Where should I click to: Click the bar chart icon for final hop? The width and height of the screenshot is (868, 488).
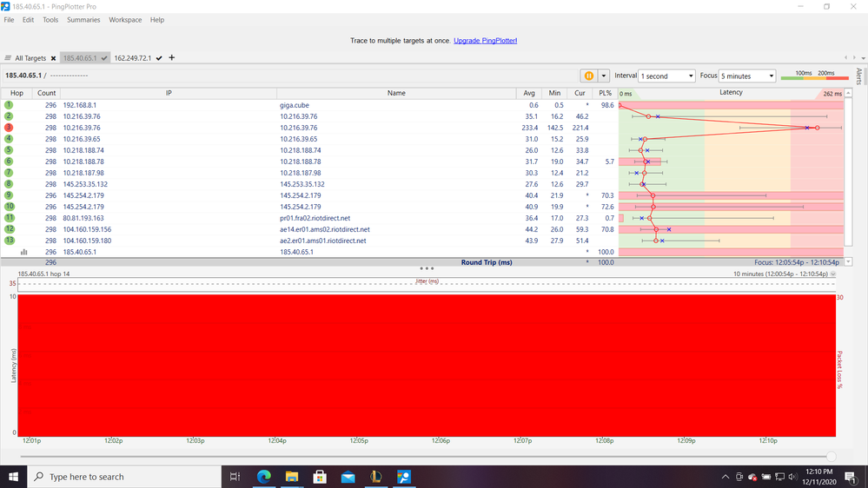(x=23, y=252)
